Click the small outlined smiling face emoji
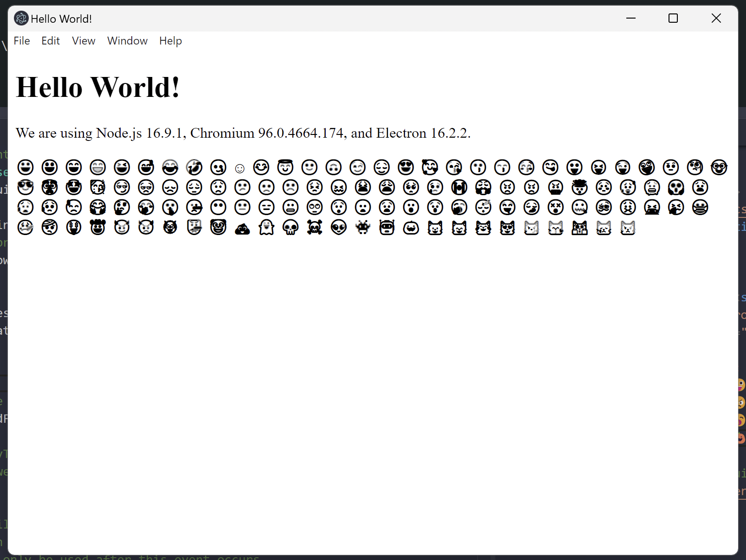Screen dimensions: 746x560 tap(239, 168)
